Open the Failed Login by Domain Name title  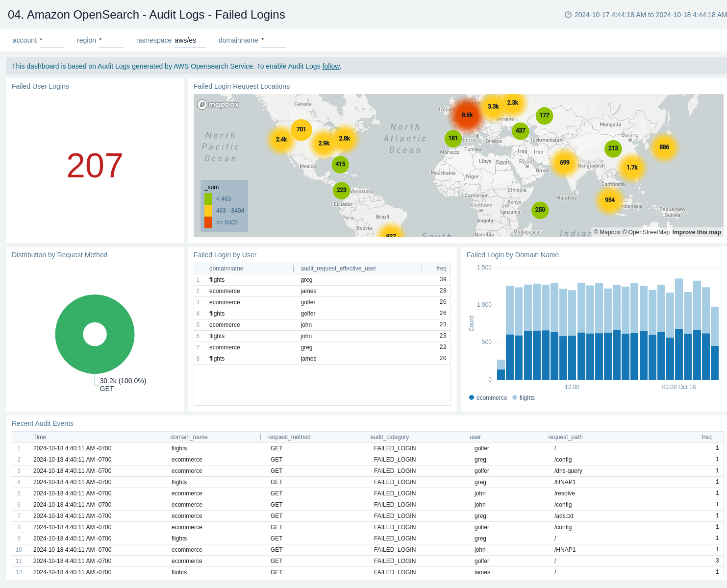(513, 255)
